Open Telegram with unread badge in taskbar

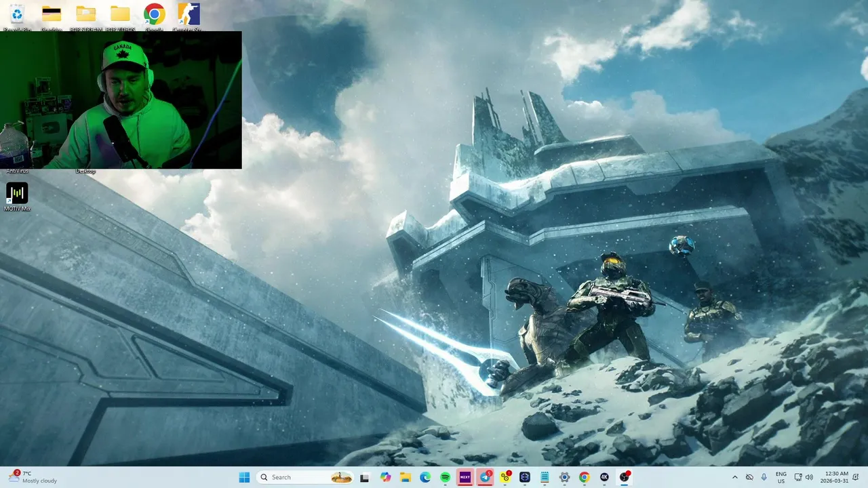point(486,477)
